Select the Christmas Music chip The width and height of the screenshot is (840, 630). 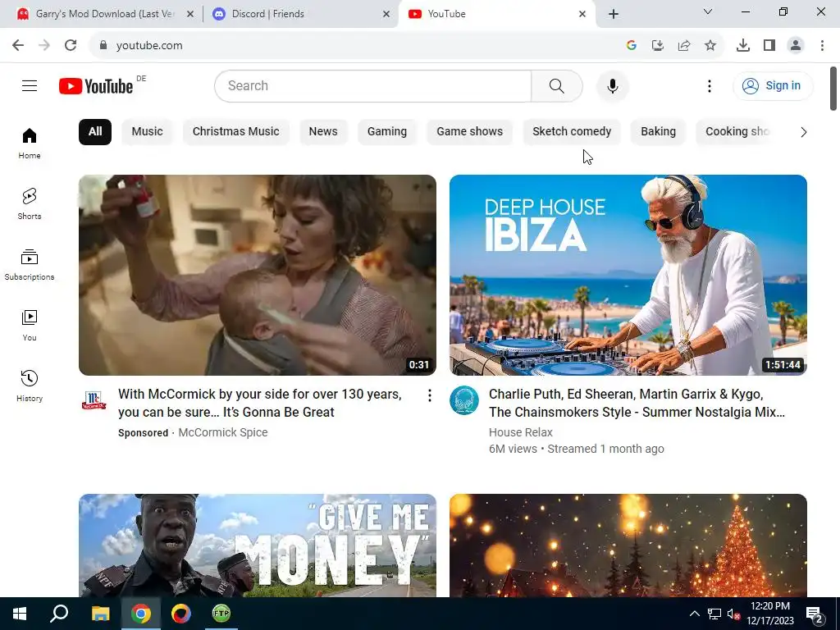(x=235, y=132)
